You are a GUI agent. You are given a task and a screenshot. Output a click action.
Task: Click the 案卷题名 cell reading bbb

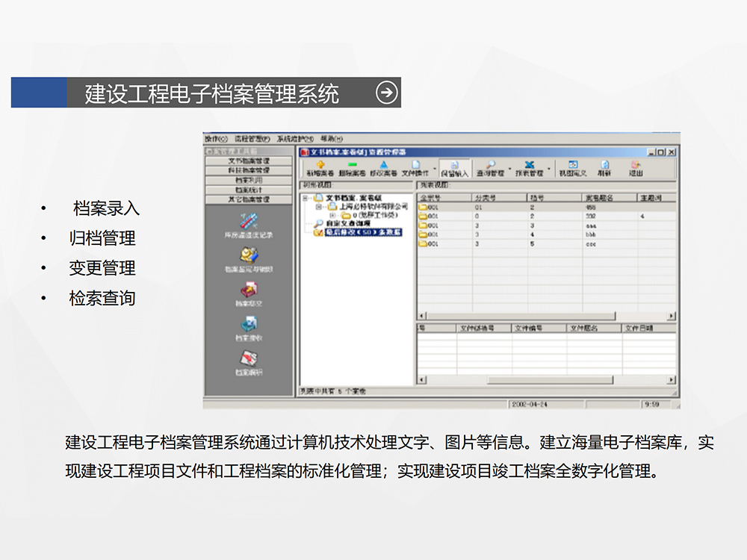591,234
